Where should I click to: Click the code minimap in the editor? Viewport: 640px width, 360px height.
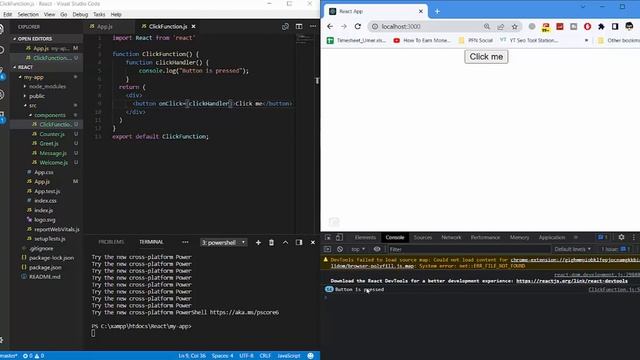coord(303,40)
